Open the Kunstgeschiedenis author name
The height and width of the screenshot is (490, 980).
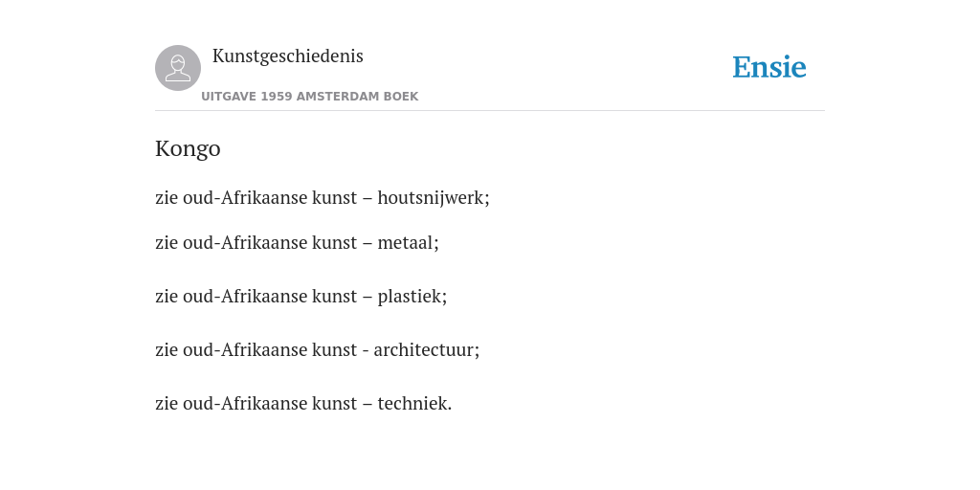point(287,56)
